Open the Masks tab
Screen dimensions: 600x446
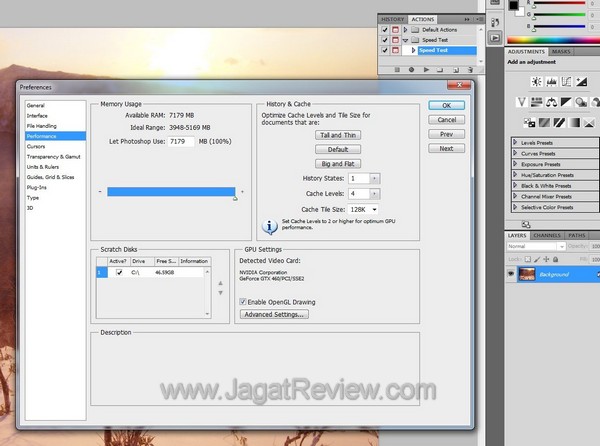[x=562, y=50]
